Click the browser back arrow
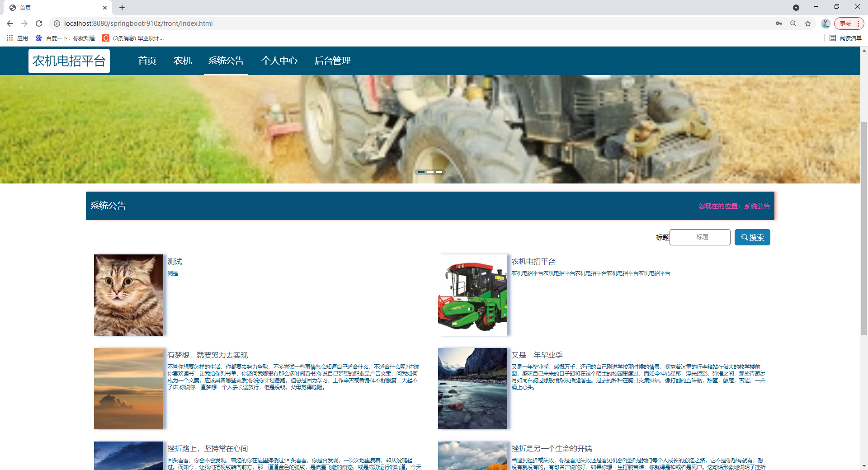 click(10, 23)
